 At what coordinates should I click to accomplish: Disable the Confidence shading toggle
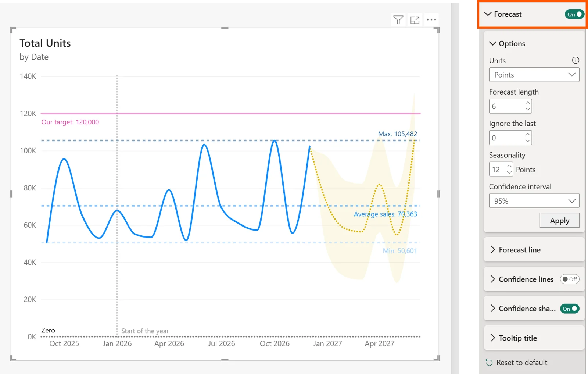click(x=570, y=309)
